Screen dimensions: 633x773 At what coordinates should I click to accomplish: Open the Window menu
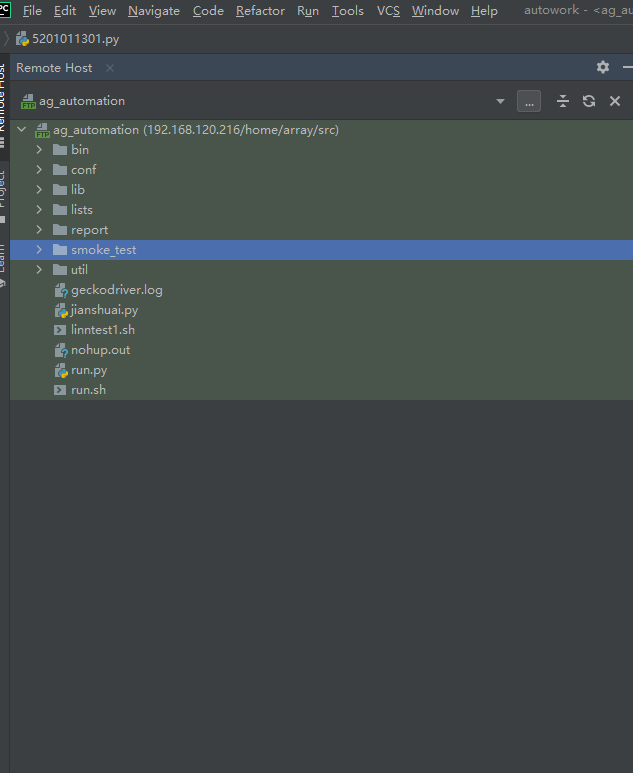tap(435, 11)
